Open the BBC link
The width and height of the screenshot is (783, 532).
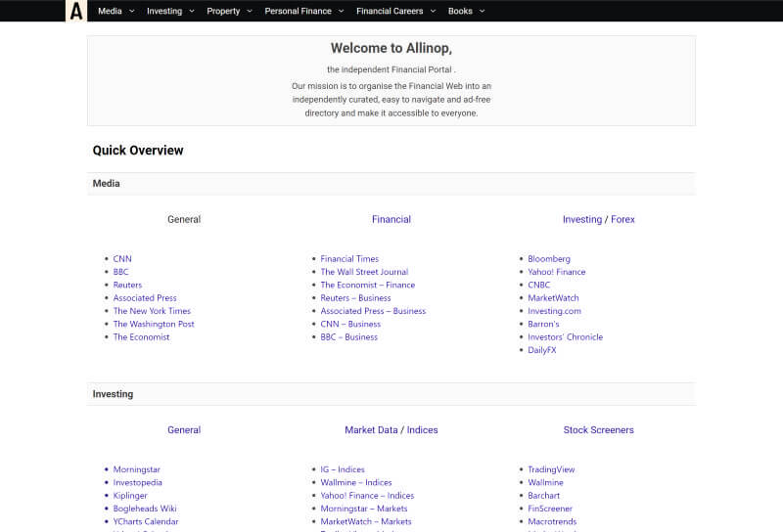120,272
